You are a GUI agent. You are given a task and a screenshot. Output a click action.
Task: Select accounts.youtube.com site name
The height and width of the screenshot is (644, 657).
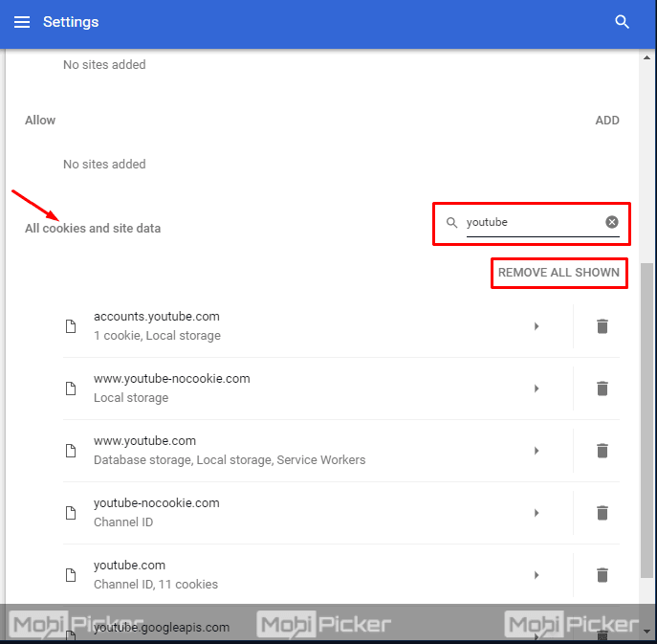(156, 317)
